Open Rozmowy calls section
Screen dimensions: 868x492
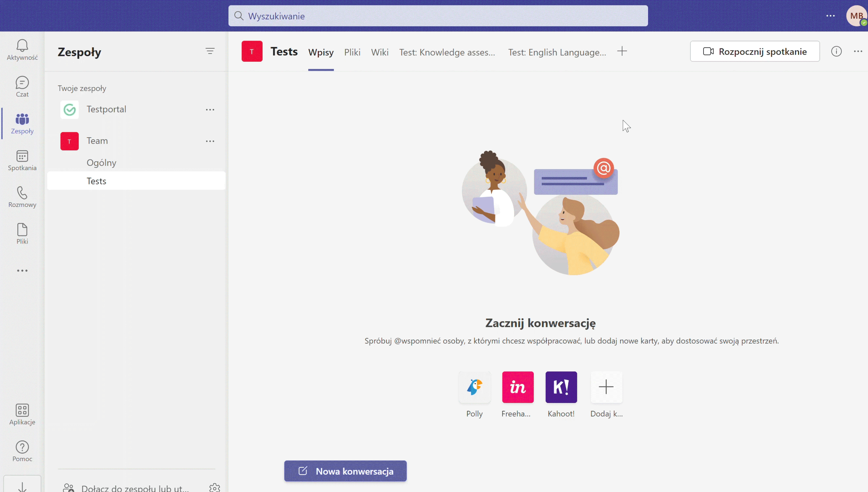tap(22, 197)
